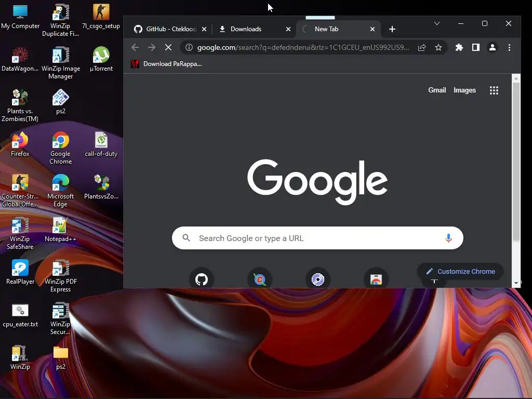Open the Google apps grid

[x=494, y=90]
